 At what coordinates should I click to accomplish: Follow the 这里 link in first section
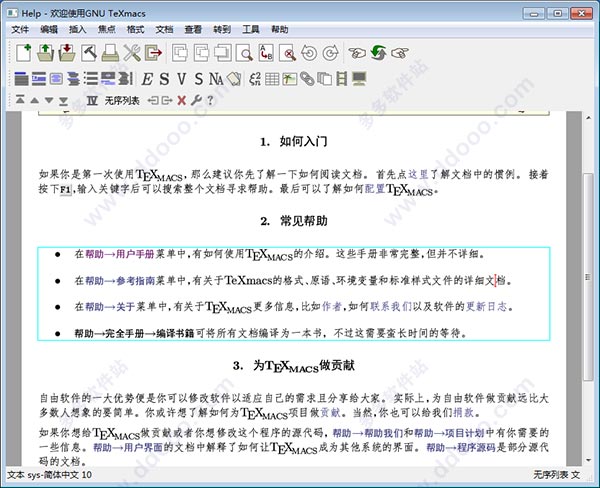pos(418,175)
